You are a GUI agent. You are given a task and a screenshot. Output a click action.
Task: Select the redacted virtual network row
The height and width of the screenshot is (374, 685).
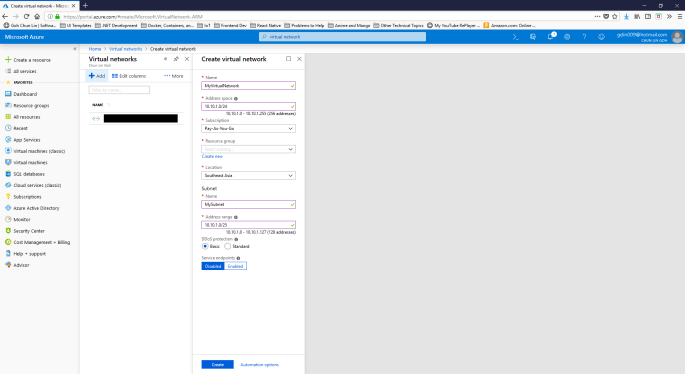point(135,118)
